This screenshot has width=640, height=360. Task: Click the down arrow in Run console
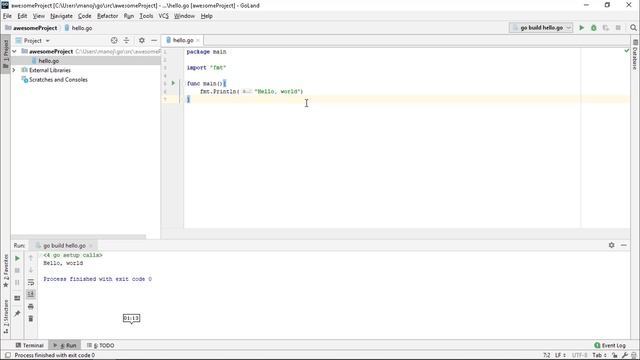click(x=31, y=270)
